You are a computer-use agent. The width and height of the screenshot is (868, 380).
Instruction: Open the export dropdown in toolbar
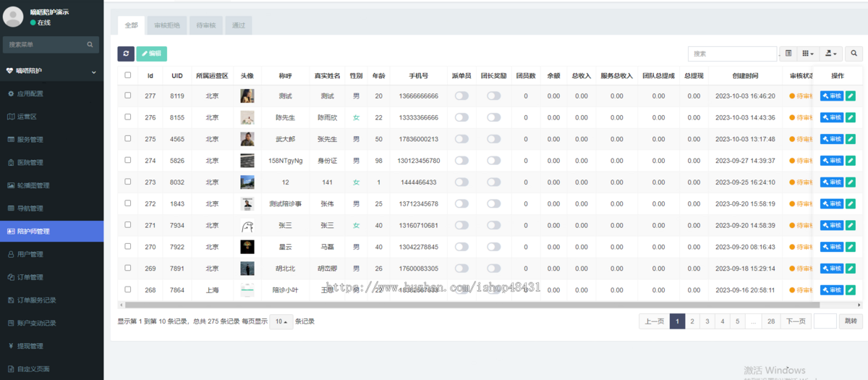click(833, 54)
